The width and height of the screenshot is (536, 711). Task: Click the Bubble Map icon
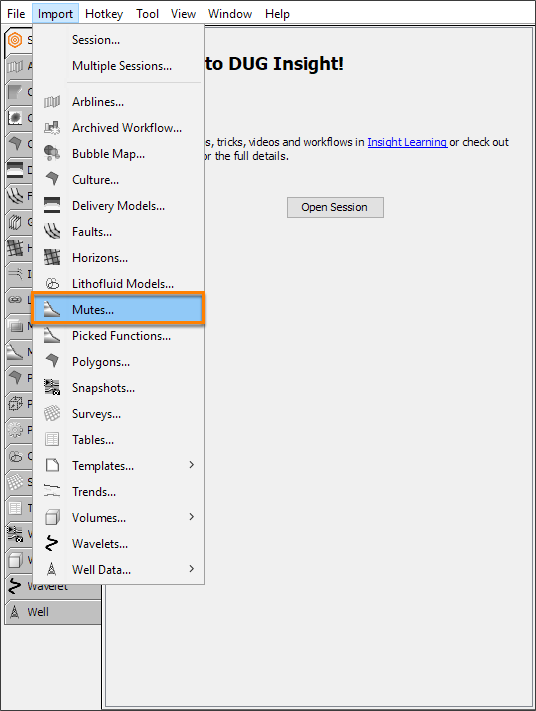pos(52,154)
